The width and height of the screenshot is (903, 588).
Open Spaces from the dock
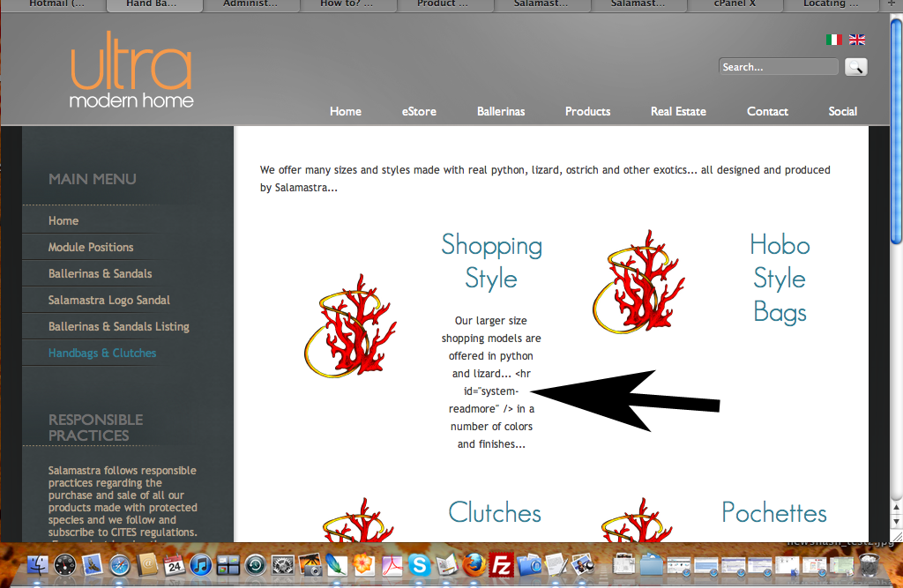coord(228,565)
